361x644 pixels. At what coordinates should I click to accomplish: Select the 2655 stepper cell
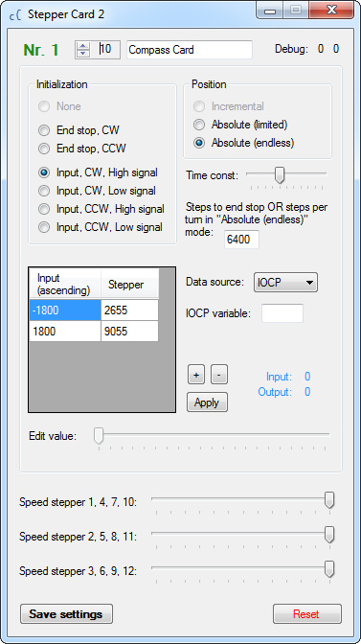click(129, 310)
